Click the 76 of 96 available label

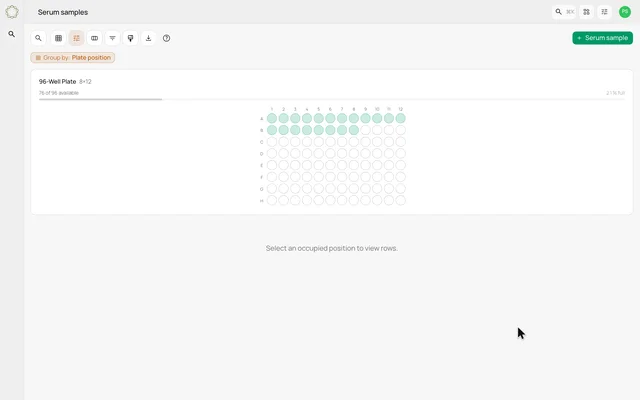(59, 93)
